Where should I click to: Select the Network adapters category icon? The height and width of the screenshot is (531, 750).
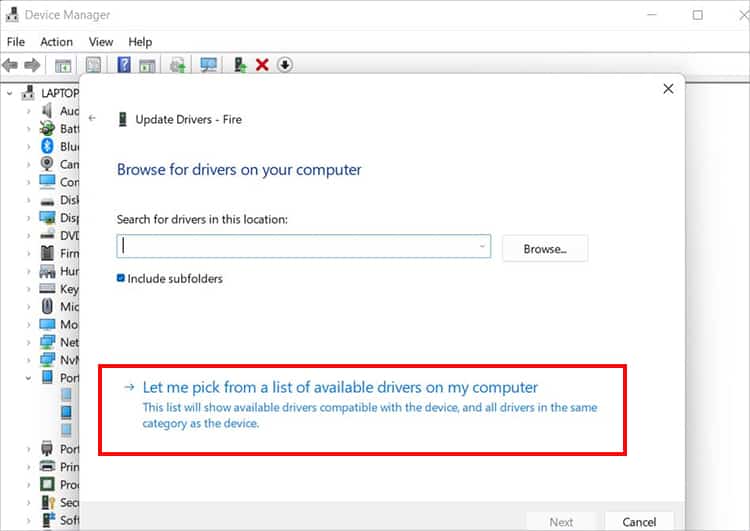pyautogui.click(x=47, y=342)
